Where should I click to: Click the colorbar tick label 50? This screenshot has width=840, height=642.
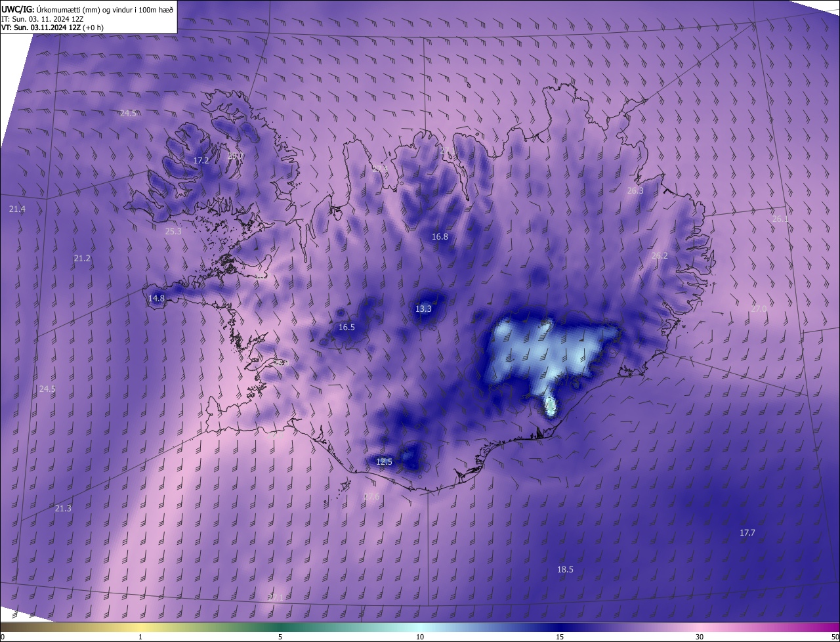coord(835,637)
